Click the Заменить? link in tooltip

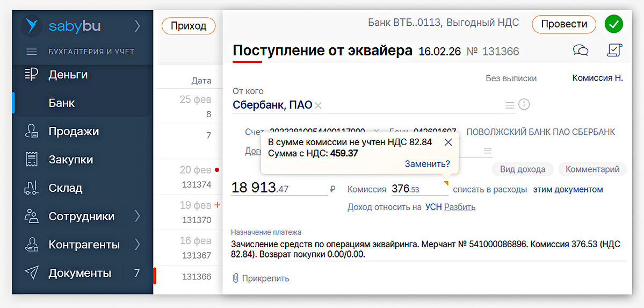coord(427,164)
